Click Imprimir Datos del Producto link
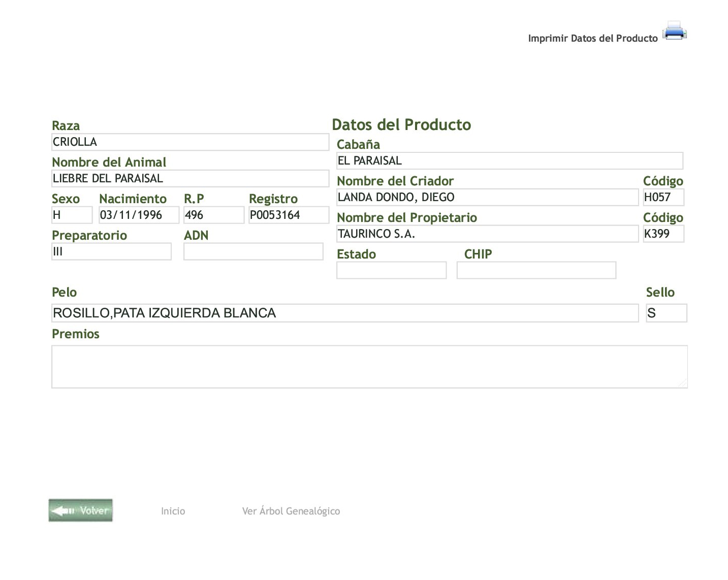The image size is (728, 580). 592,39
